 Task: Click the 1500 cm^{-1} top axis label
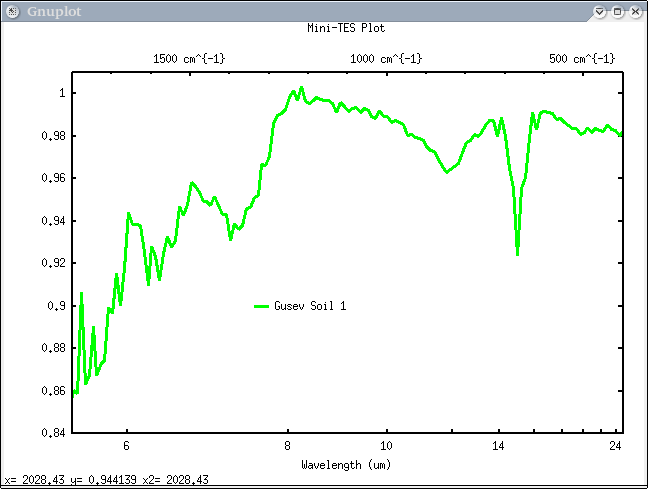point(189,59)
